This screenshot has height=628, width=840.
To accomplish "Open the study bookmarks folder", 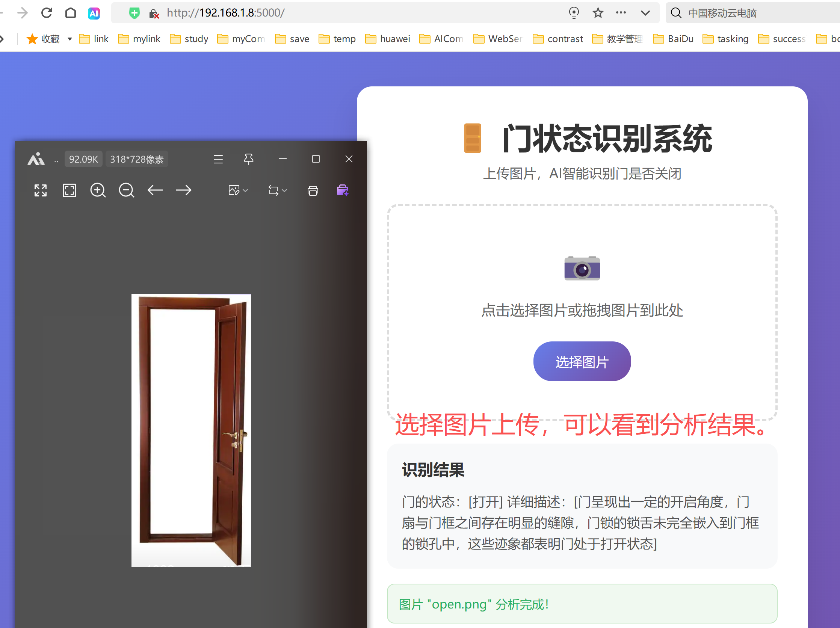I will pyautogui.click(x=189, y=39).
